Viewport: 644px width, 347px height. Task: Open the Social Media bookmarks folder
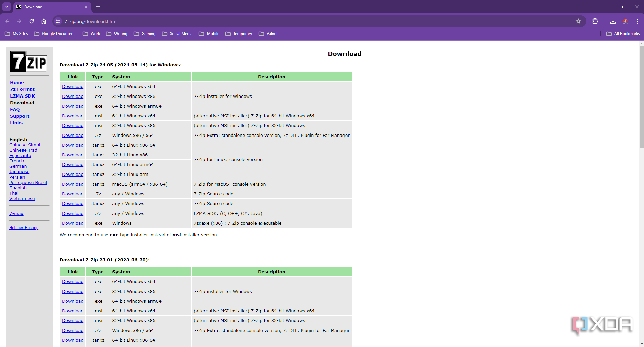click(177, 34)
